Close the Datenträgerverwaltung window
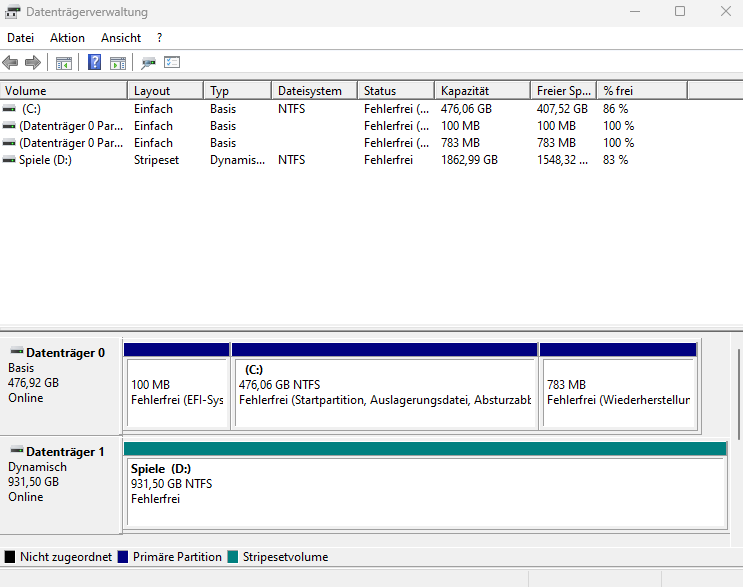743x587 pixels. [725, 11]
